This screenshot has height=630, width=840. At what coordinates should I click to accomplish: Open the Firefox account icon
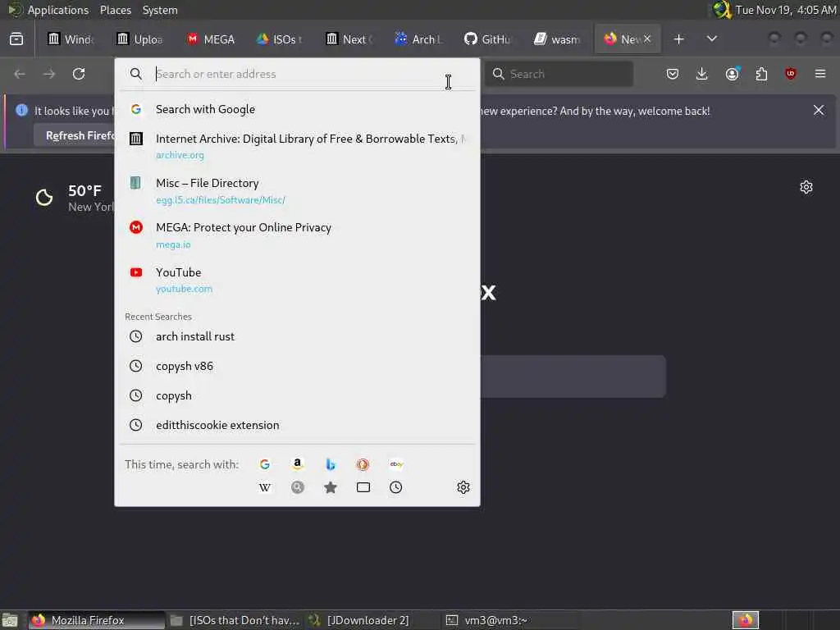pos(732,74)
